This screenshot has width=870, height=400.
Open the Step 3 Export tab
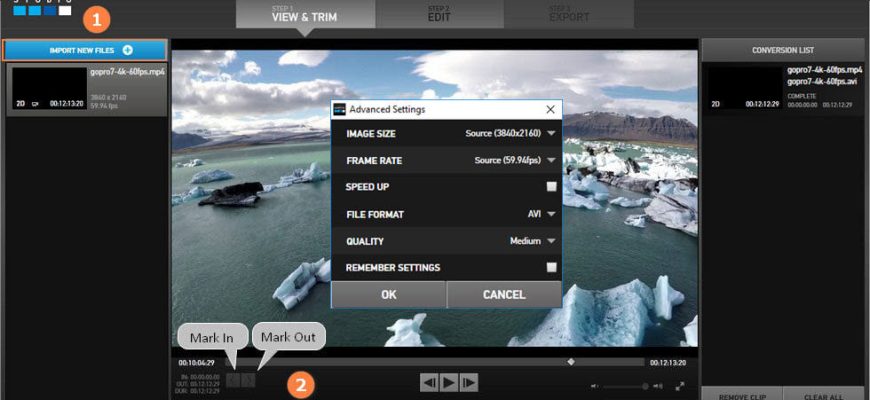569,14
